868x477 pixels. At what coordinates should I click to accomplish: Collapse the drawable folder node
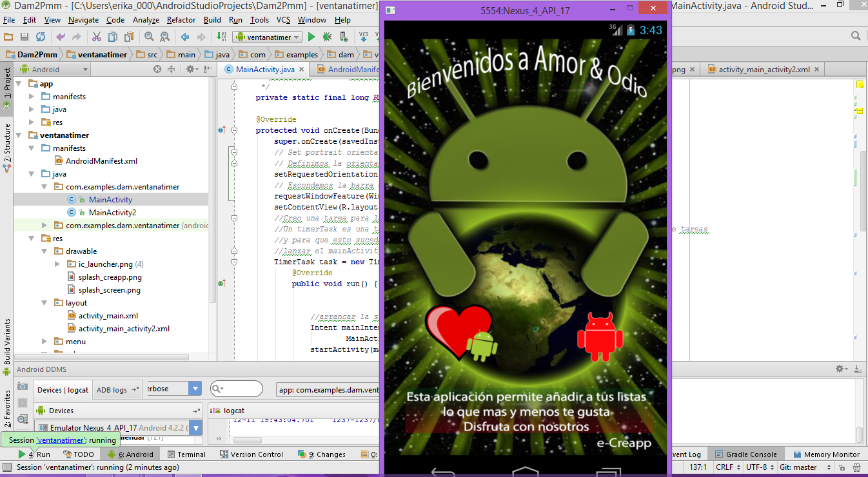tap(44, 251)
